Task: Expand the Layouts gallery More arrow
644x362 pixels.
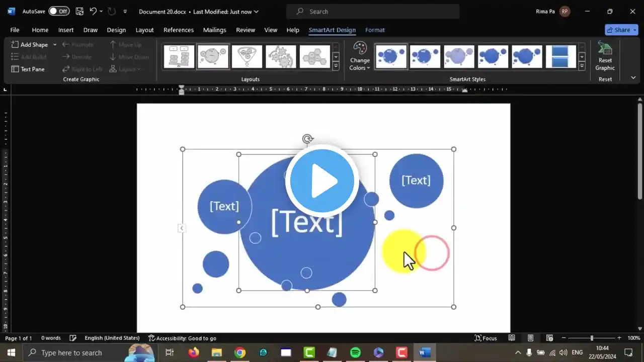Action: coord(336,65)
